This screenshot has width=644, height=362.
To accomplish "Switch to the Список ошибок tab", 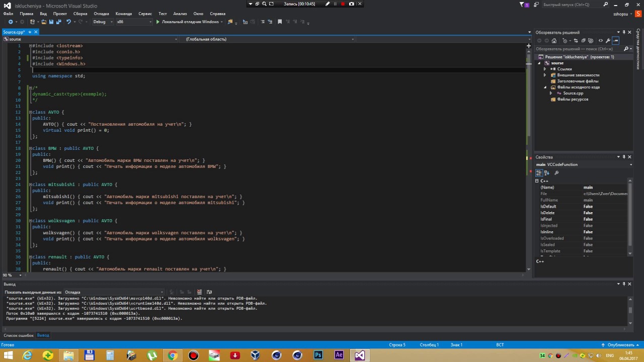I will click(x=19, y=335).
